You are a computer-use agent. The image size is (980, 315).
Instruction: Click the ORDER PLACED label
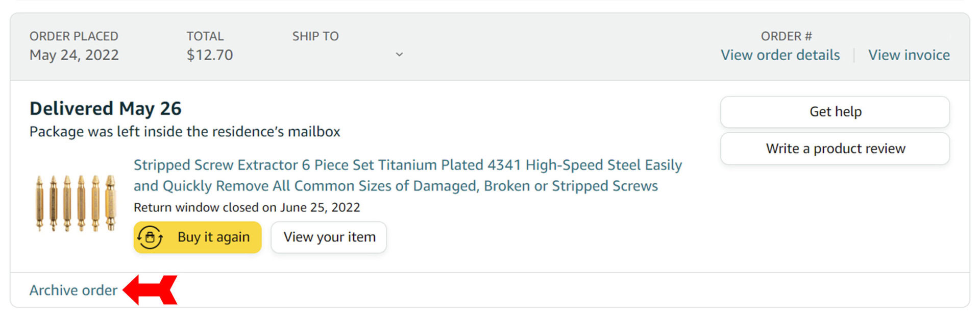73,36
